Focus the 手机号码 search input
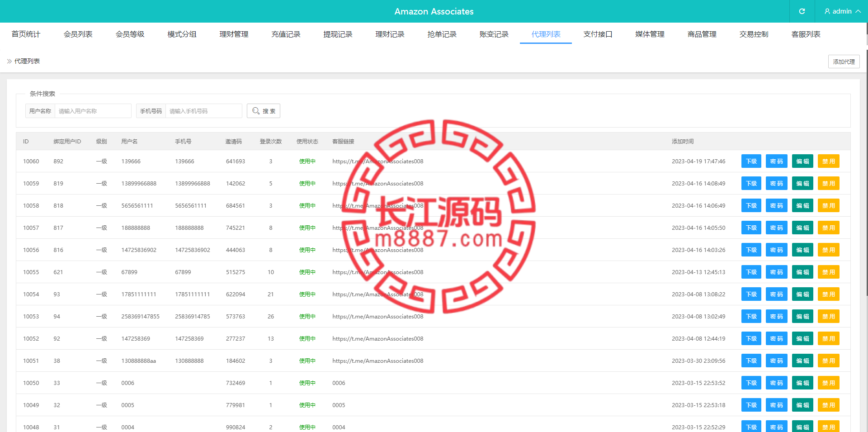 click(x=203, y=111)
